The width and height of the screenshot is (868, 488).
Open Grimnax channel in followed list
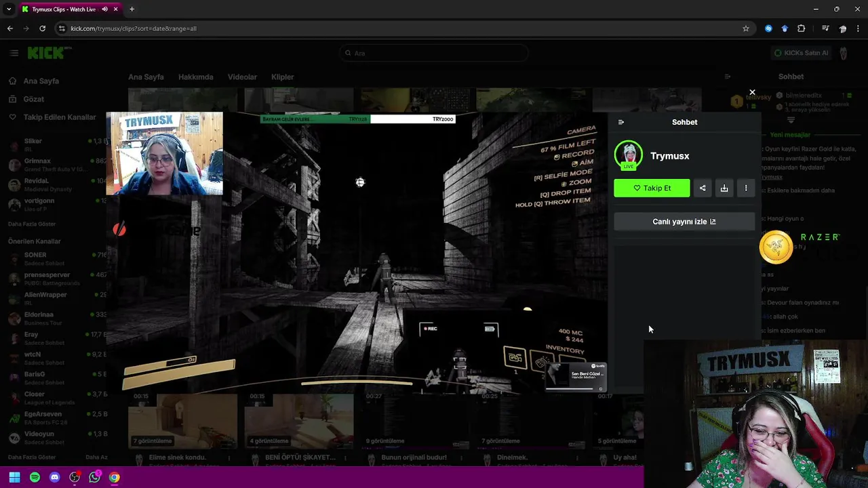[x=58, y=165]
